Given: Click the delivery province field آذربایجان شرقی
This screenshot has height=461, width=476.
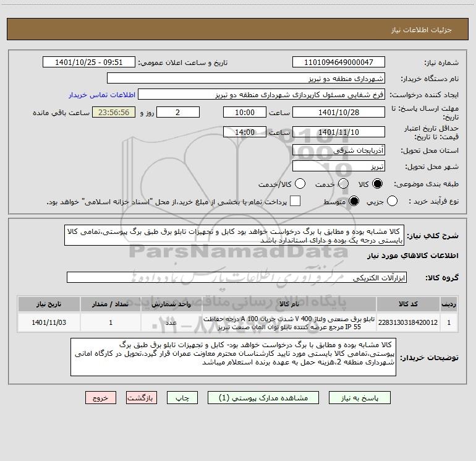Looking at the screenshot, I should pos(339,150).
